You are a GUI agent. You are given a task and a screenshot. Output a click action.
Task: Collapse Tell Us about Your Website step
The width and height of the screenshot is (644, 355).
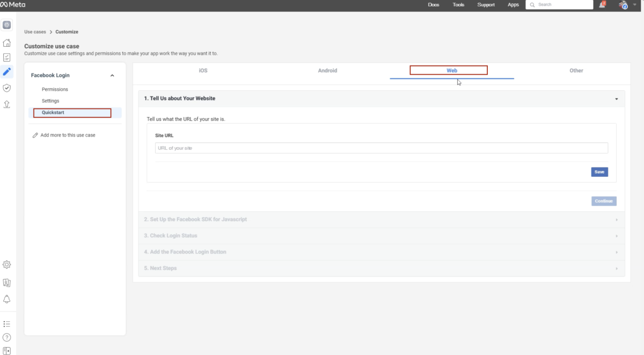click(617, 99)
